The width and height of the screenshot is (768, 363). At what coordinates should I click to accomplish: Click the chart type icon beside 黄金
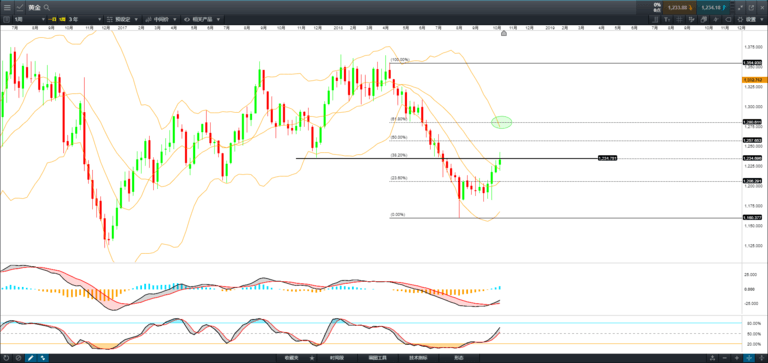pyautogui.click(x=20, y=7)
